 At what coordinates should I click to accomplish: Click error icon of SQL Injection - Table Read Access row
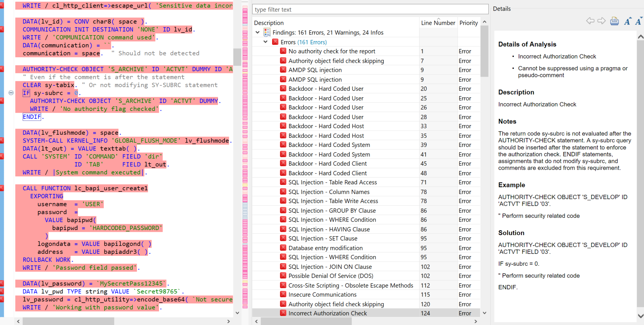pyautogui.click(x=283, y=182)
